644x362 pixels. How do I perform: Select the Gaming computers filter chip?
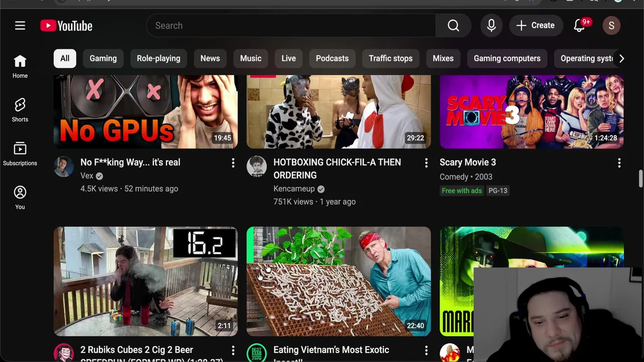(507, 58)
